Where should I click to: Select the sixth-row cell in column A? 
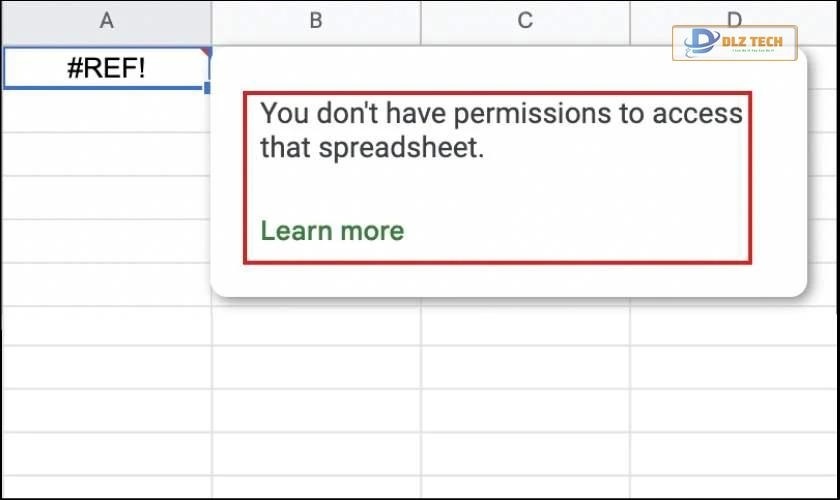point(105,285)
